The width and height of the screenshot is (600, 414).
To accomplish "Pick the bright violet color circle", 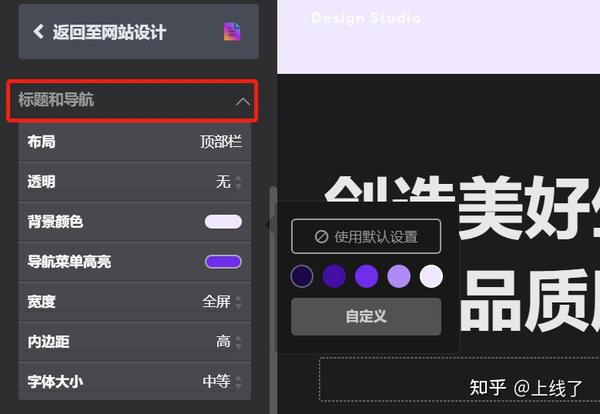I will pos(367,276).
